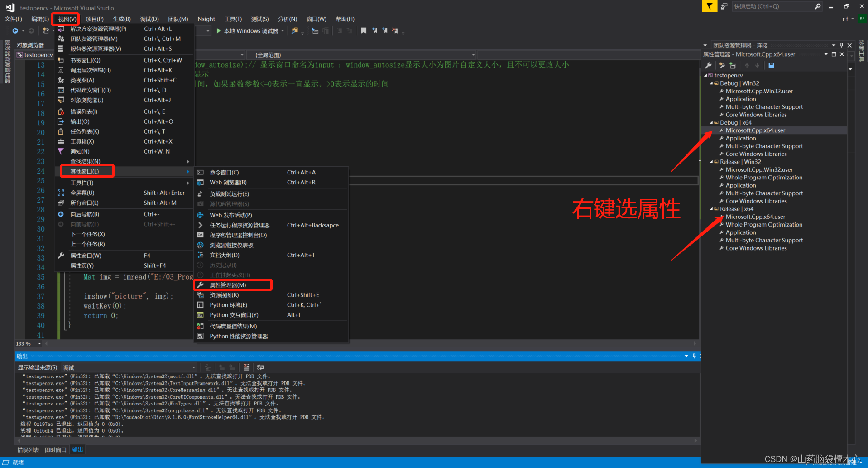Click the RF account avatar
Viewport: 868px width, 468px height.
click(x=862, y=19)
